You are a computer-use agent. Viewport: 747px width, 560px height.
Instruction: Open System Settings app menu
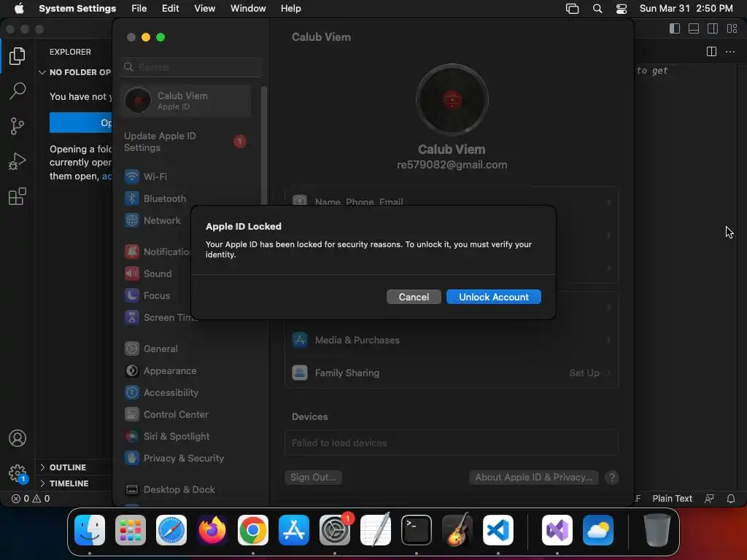click(x=77, y=9)
